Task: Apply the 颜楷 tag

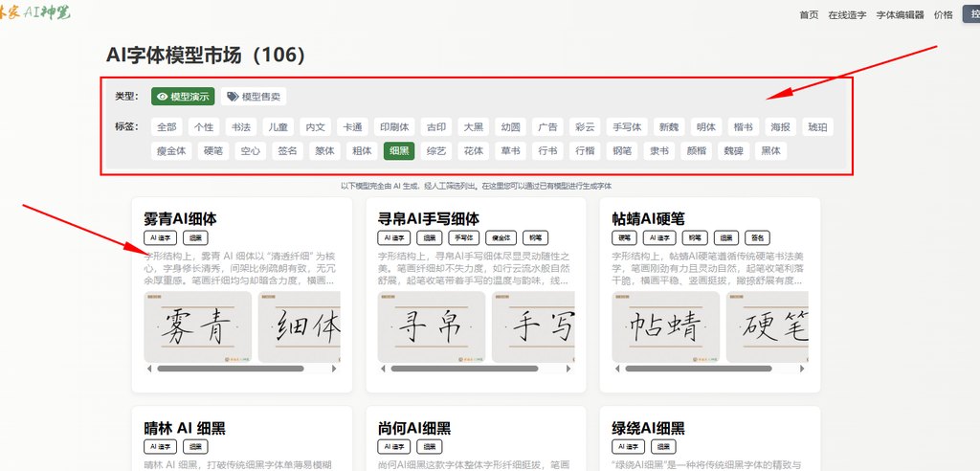Action: click(697, 150)
